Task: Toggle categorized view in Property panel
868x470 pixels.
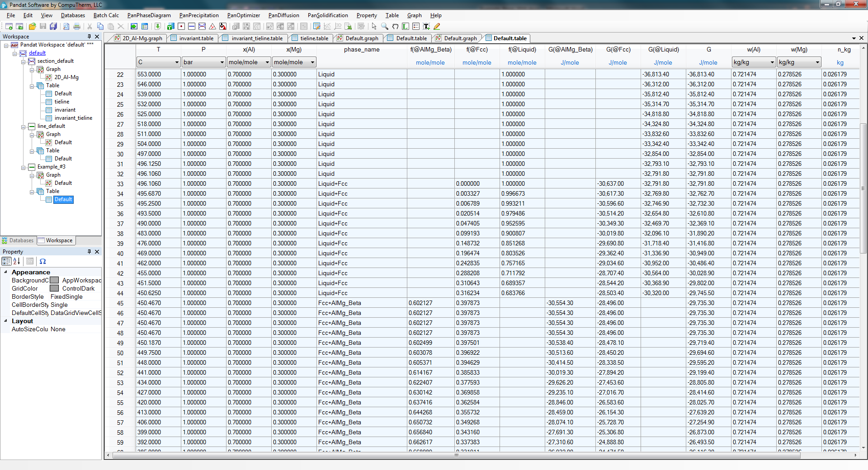Action: pyautogui.click(x=6, y=261)
